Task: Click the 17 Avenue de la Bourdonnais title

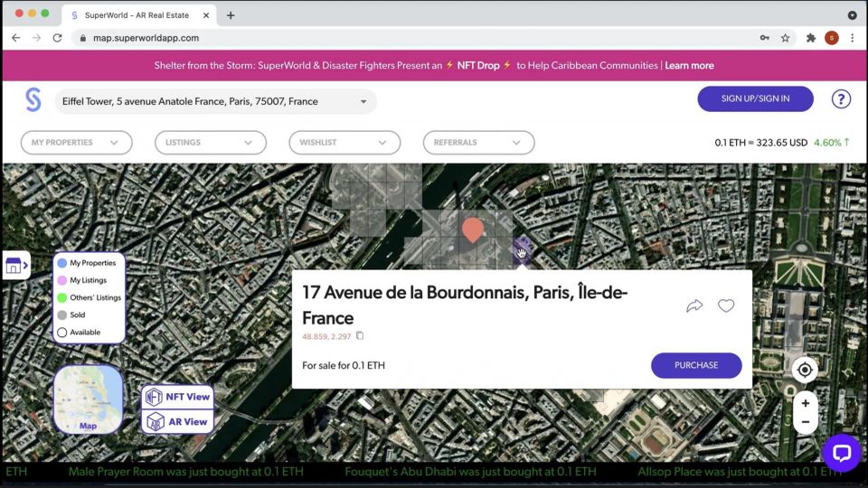Action: click(465, 305)
